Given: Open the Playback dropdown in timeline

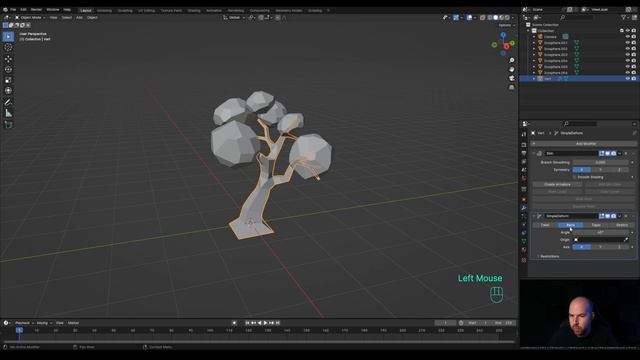Looking at the screenshot, I should click(24, 323).
